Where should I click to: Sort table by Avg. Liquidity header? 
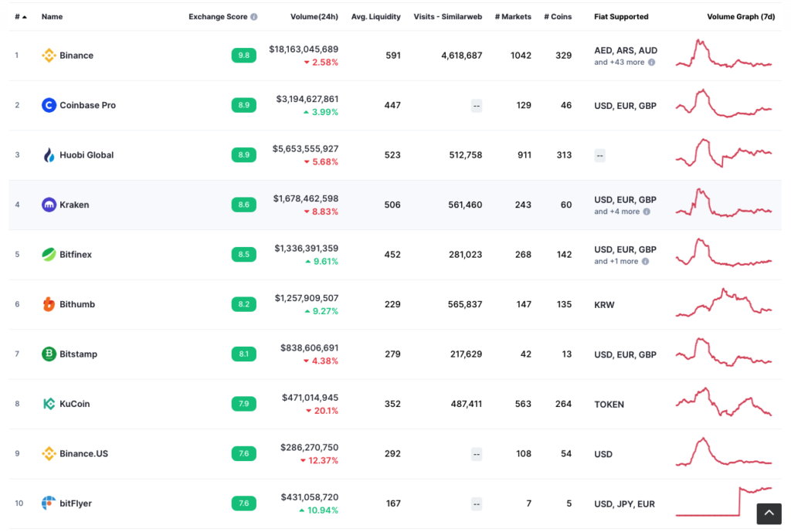coord(376,17)
